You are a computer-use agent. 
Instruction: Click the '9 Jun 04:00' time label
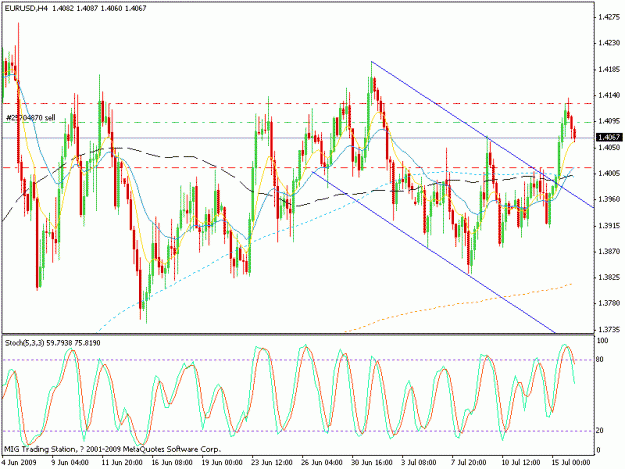click(x=70, y=462)
